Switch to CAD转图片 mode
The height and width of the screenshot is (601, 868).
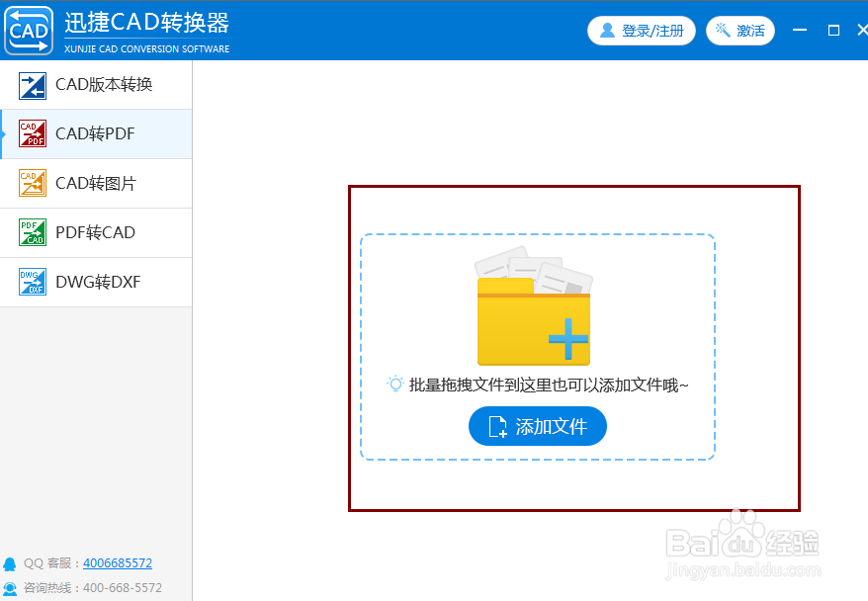pos(96,183)
